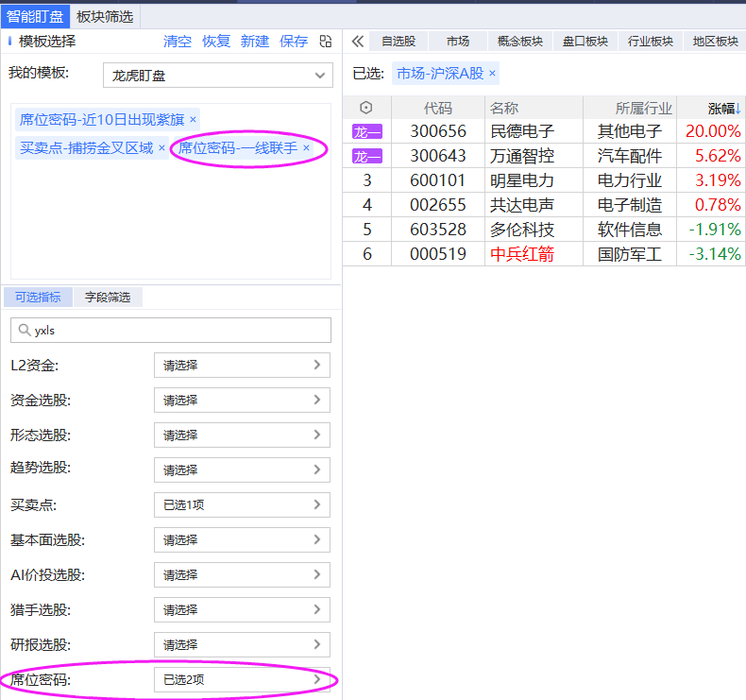Click the hexagon settings icon in table header
Image resolution: width=746 pixels, height=700 pixels.
(x=365, y=108)
